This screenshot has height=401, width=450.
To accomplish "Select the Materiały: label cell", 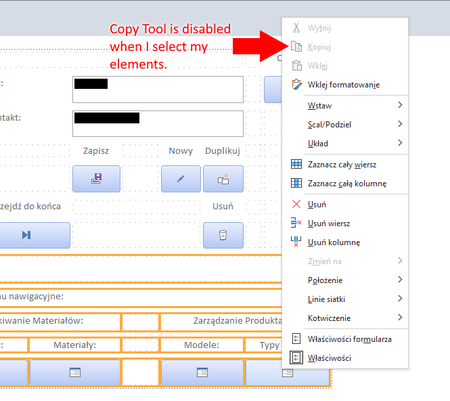I will click(75, 345).
